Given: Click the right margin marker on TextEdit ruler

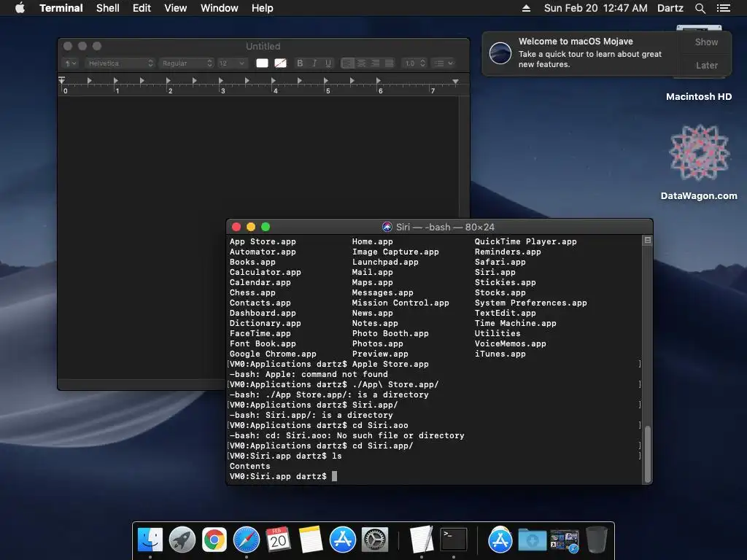Looking at the screenshot, I should tap(455, 82).
